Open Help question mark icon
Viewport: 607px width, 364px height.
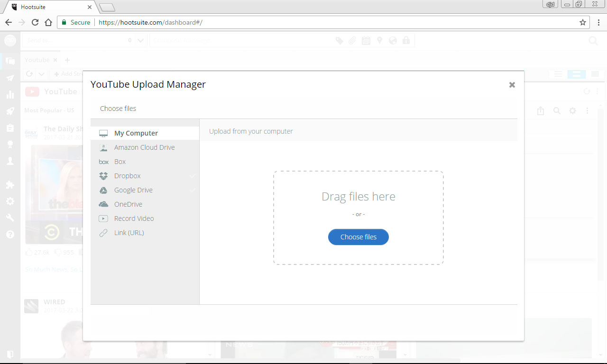[10, 235]
